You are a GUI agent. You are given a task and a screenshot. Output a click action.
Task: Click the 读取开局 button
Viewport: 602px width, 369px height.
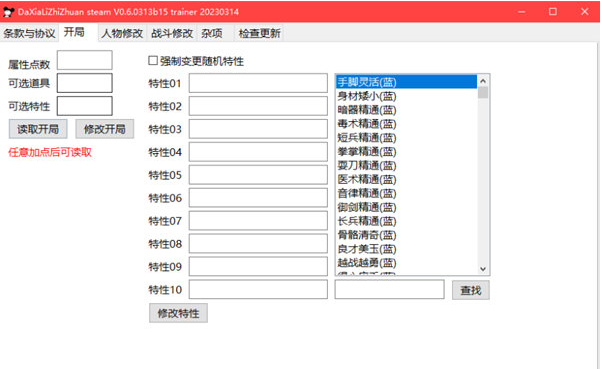coord(38,129)
